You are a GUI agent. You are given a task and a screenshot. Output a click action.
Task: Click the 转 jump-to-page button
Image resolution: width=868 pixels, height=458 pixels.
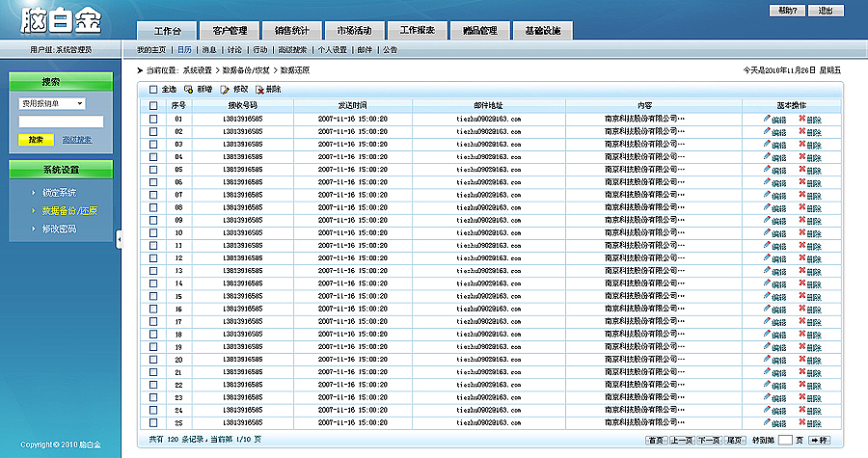[819, 441]
